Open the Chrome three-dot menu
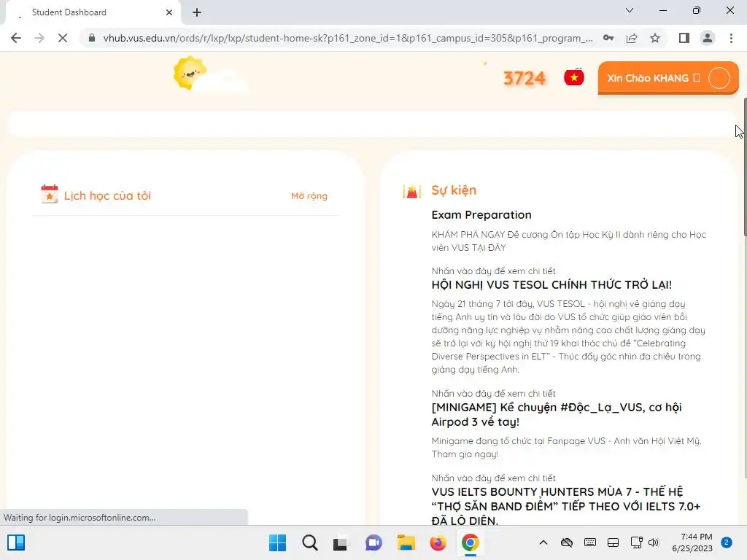Screen dimensions: 747x560 [x=731, y=38]
